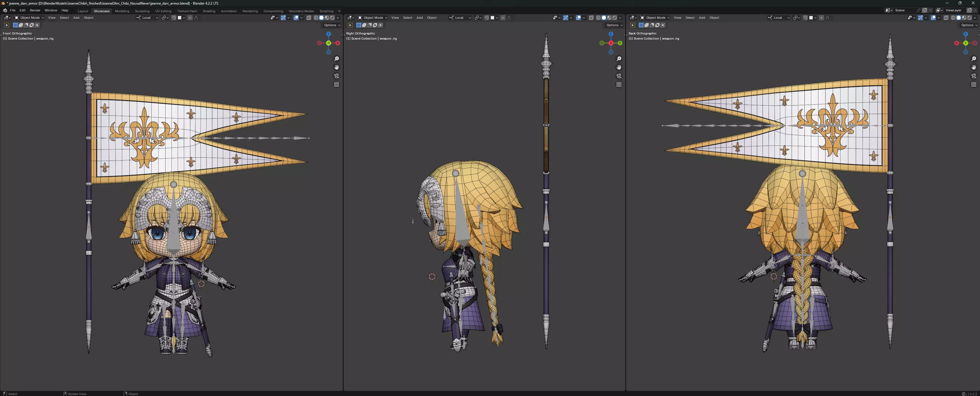
Task: Open Local orientation dropdown in Back Orthographic viewport
Action: point(779,17)
